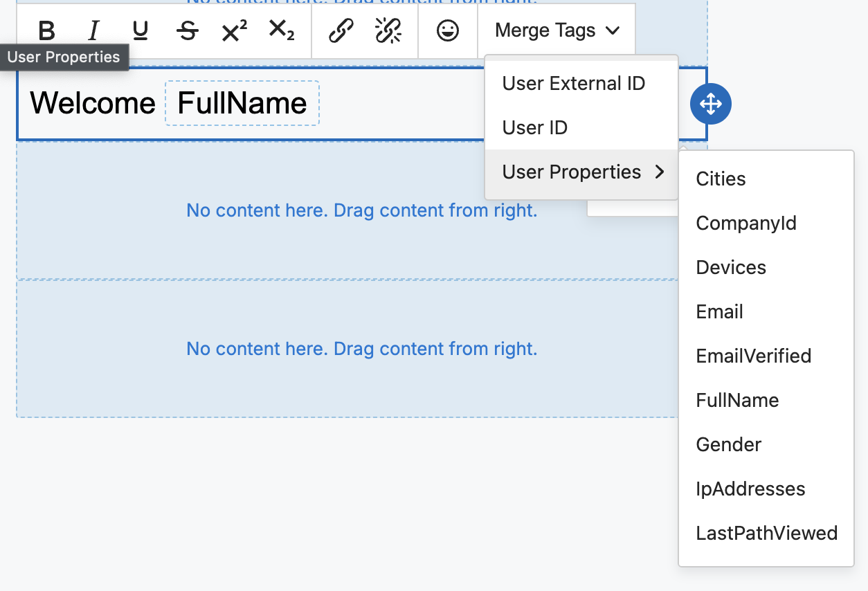The image size is (868, 591).
Task: Select the Email property
Action: coord(719,312)
